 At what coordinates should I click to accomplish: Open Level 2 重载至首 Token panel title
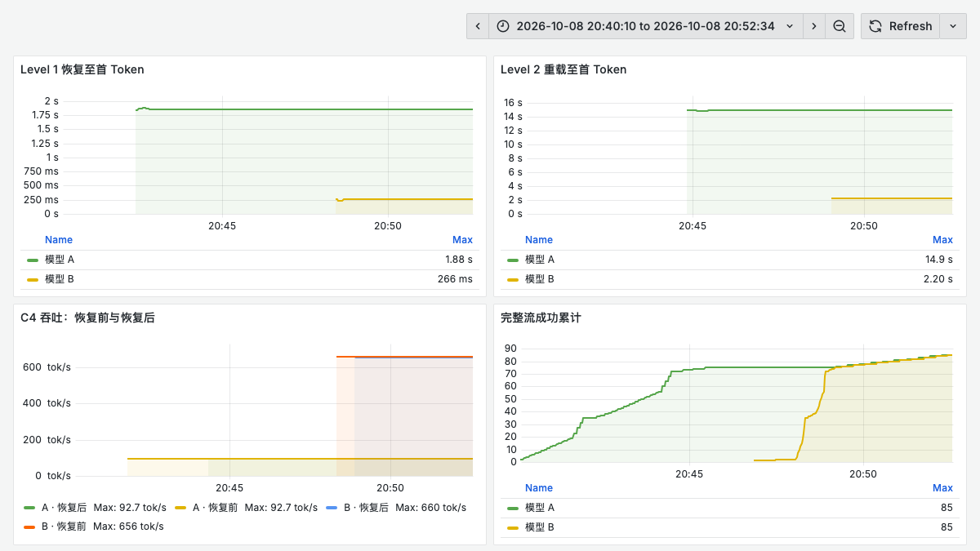coord(563,69)
